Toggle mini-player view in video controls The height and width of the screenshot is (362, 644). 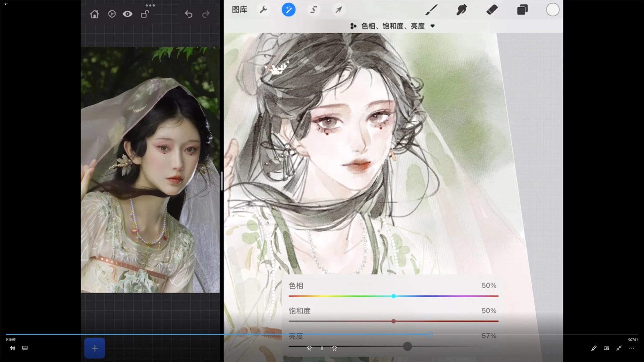click(606, 348)
